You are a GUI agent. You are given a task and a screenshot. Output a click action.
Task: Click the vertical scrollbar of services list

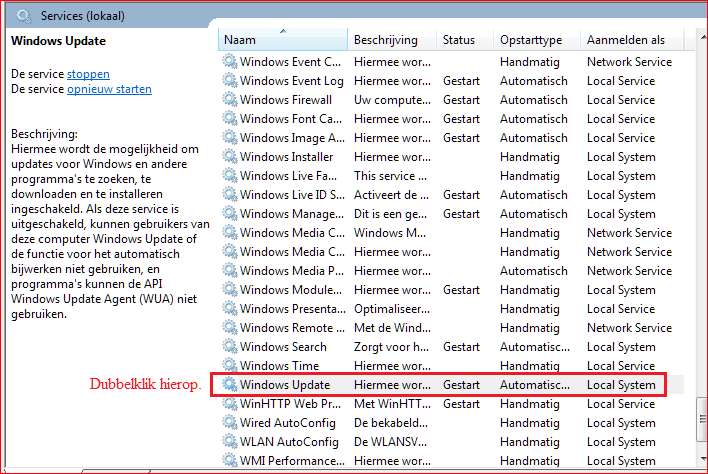pyautogui.click(x=700, y=250)
